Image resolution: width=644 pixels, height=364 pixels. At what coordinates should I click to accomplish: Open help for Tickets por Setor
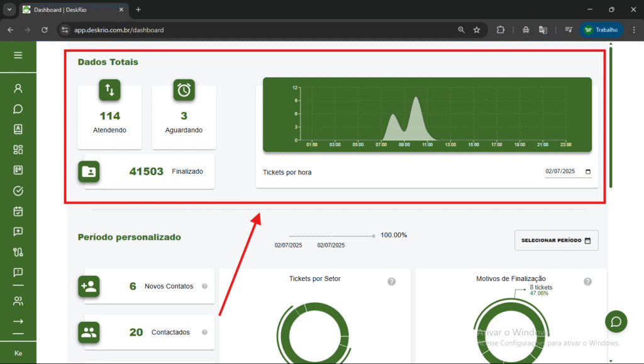click(391, 282)
